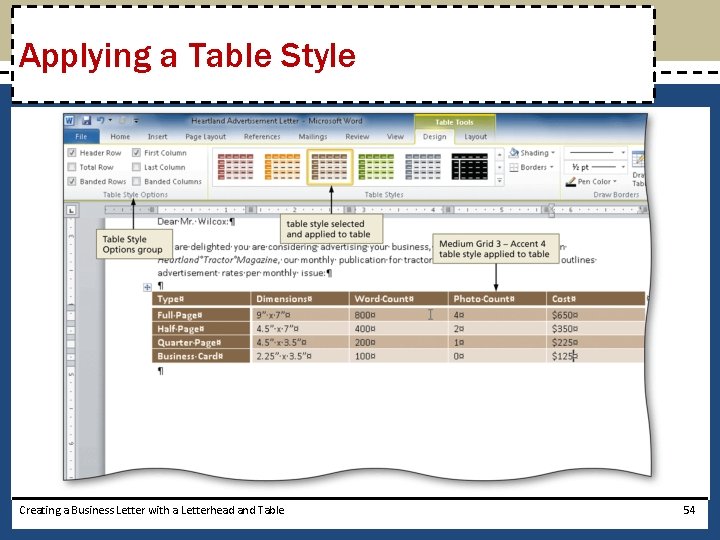Open the References tab
The height and width of the screenshot is (540, 720).
click(262, 136)
